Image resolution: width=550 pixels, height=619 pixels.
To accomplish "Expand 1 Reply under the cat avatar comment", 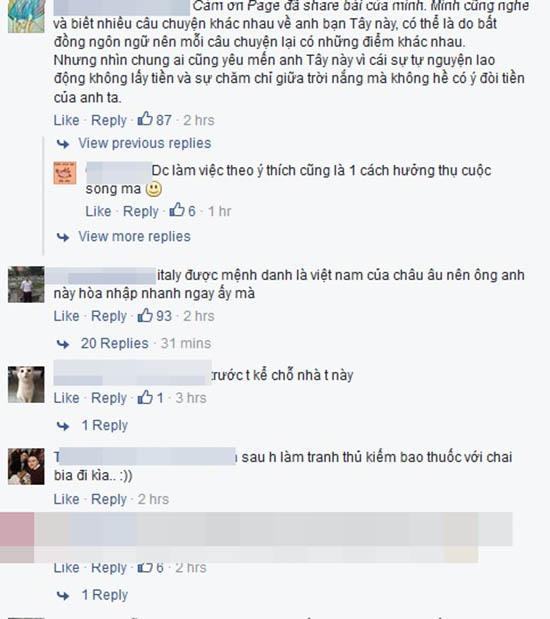I will tap(105, 425).
